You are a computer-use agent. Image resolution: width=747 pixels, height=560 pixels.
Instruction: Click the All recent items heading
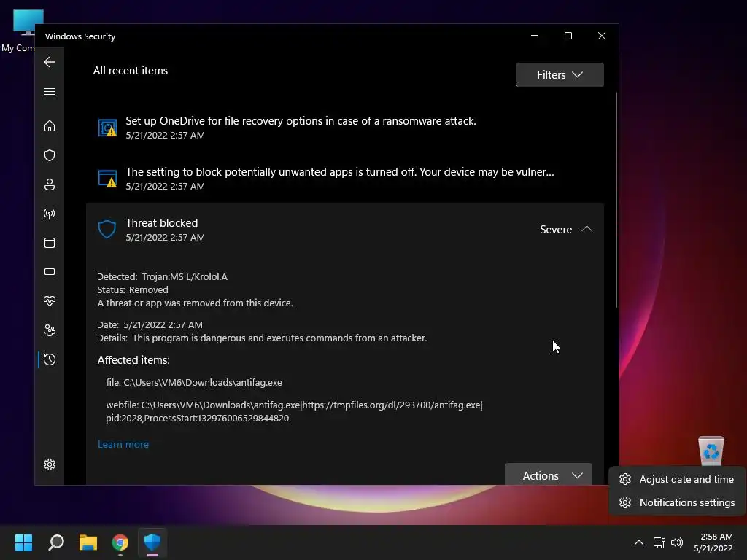[130, 71]
